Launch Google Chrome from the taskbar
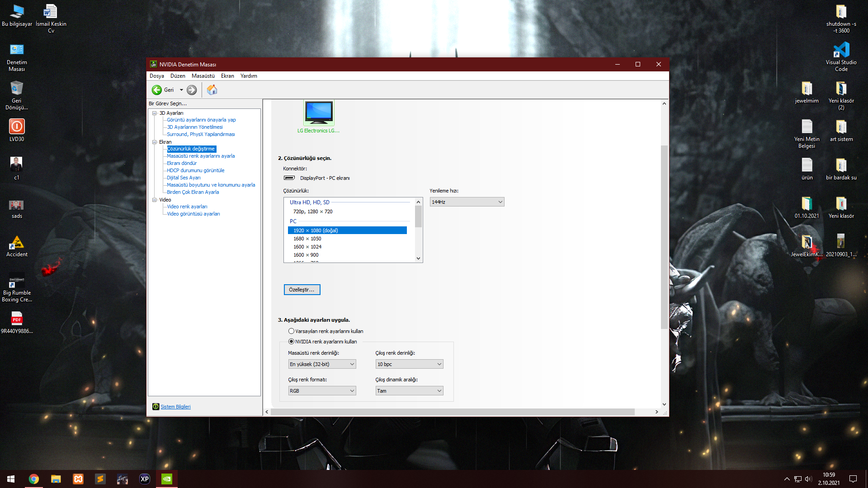Image resolution: width=868 pixels, height=488 pixels. click(x=34, y=479)
